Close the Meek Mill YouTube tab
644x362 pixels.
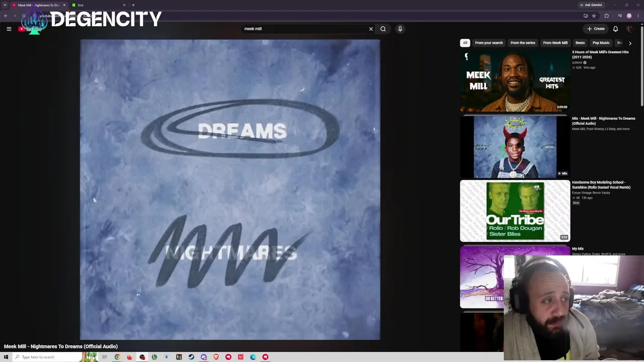coord(64,5)
